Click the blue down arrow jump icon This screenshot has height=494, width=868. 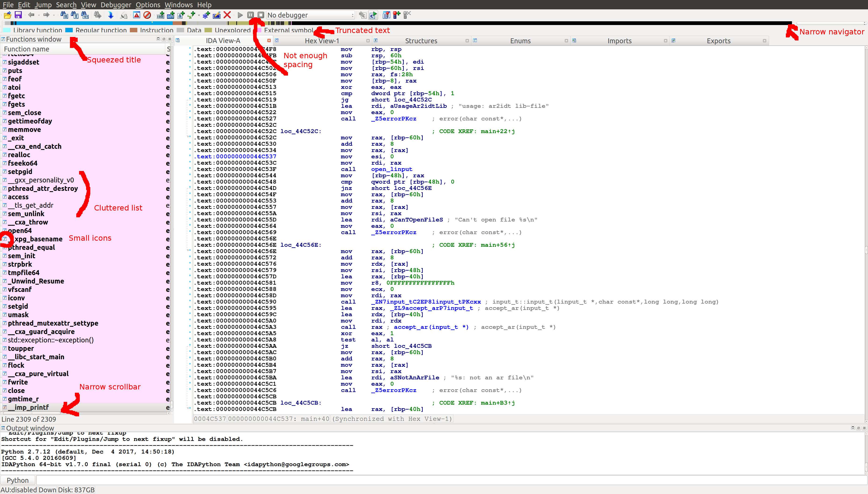coord(111,15)
